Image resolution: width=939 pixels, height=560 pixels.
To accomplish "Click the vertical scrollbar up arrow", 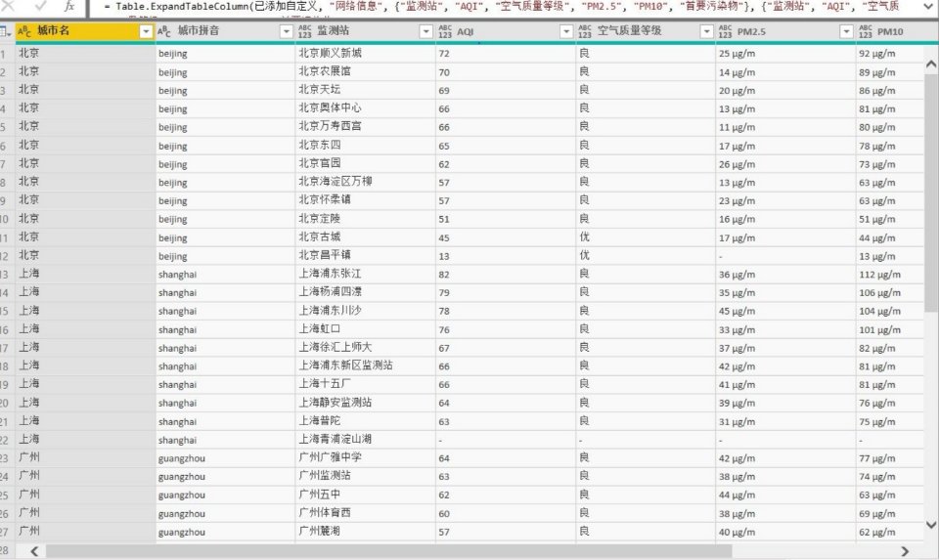I will coord(930,64).
